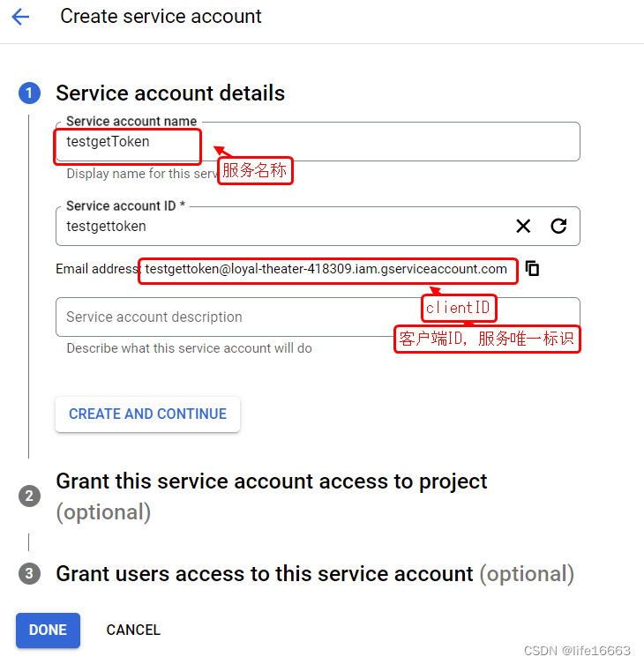This screenshot has width=644, height=664.
Task: Collapse Service account details heading
Action: tap(170, 93)
